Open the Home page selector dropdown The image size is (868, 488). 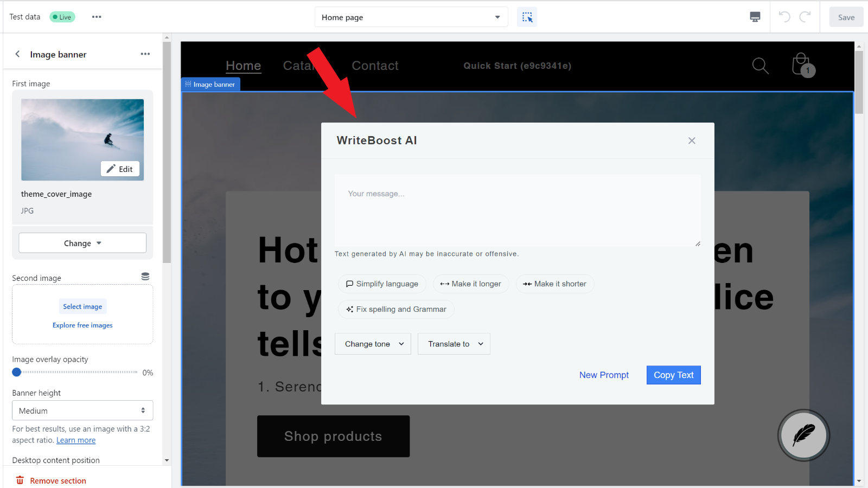coord(411,17)
